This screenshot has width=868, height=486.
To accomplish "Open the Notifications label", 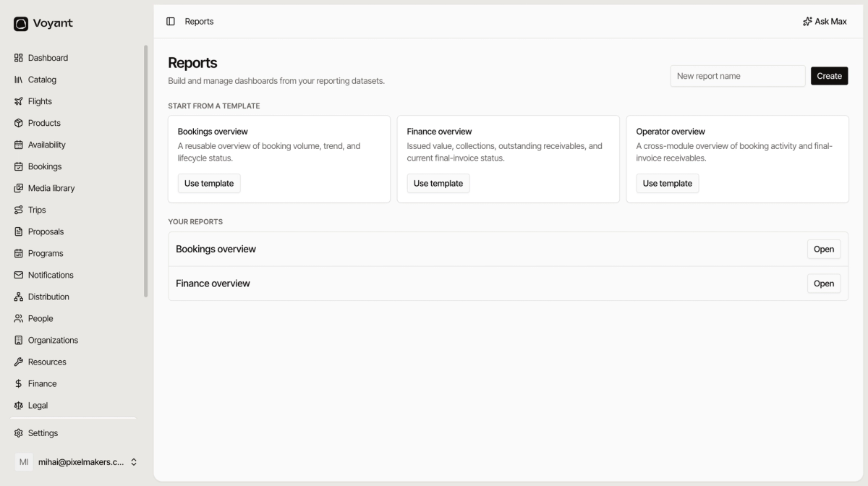I will click(51, 275).
